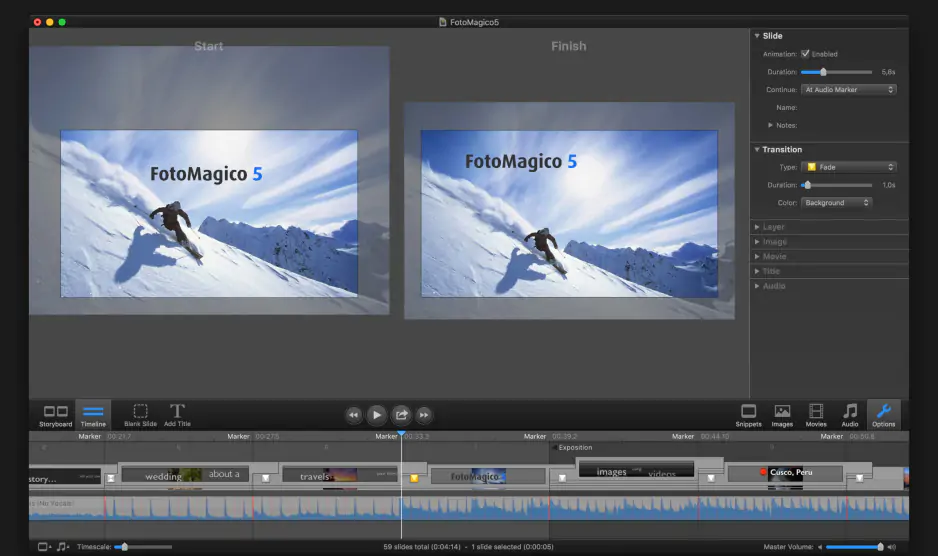Open the Snippets browser
This screenshot has height=556, width=938.
point(748,414)
